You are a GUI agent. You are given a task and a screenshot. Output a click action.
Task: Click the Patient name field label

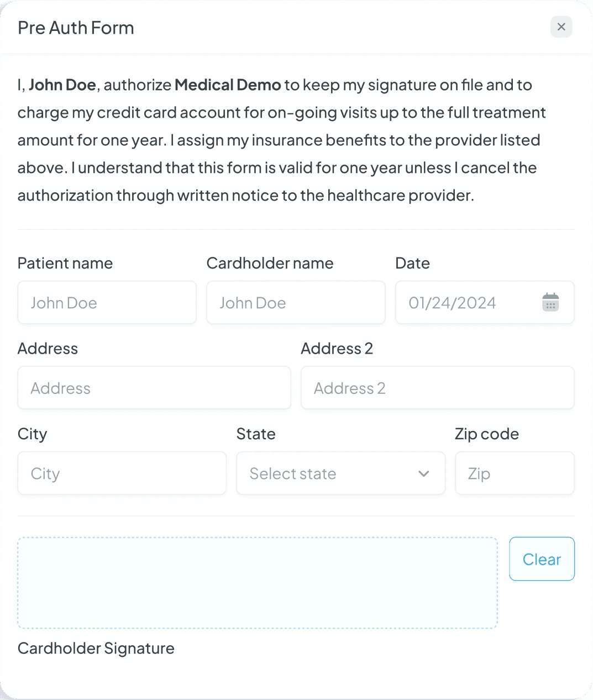pyautogui.click(x=65, y=264)
